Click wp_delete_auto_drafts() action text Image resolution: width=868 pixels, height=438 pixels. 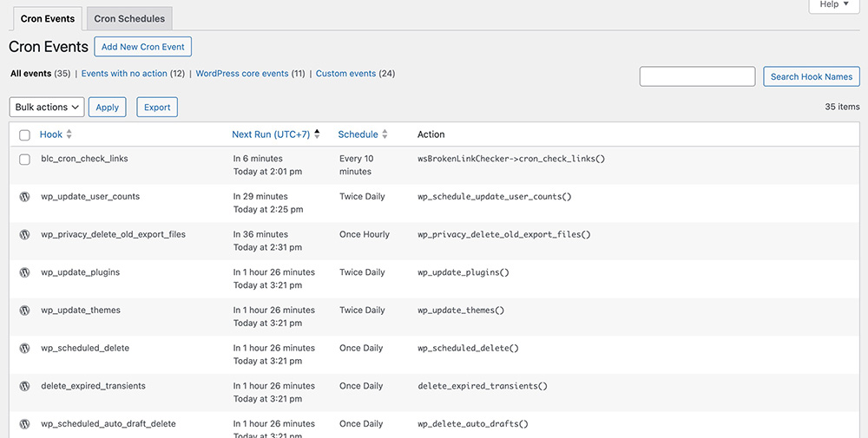click(473, 423)
